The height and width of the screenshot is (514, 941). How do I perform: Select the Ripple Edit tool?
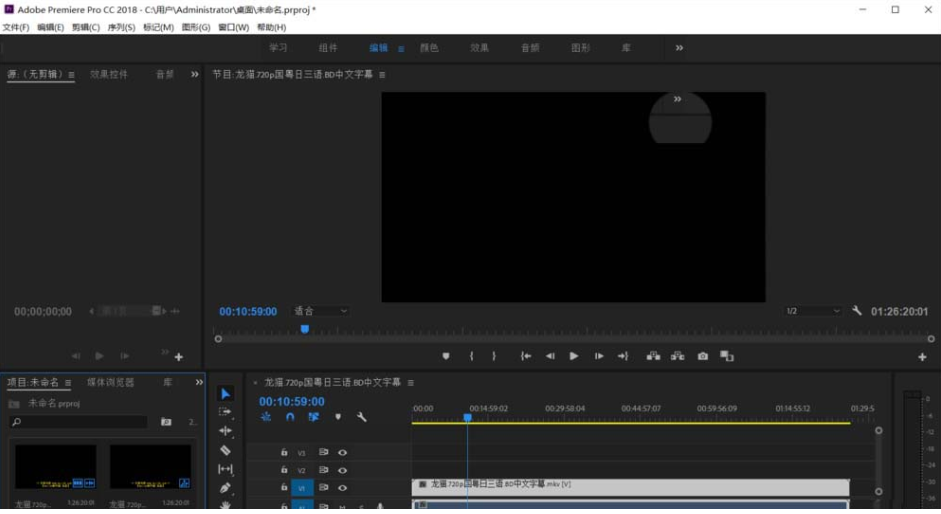(x=225, y=431)
